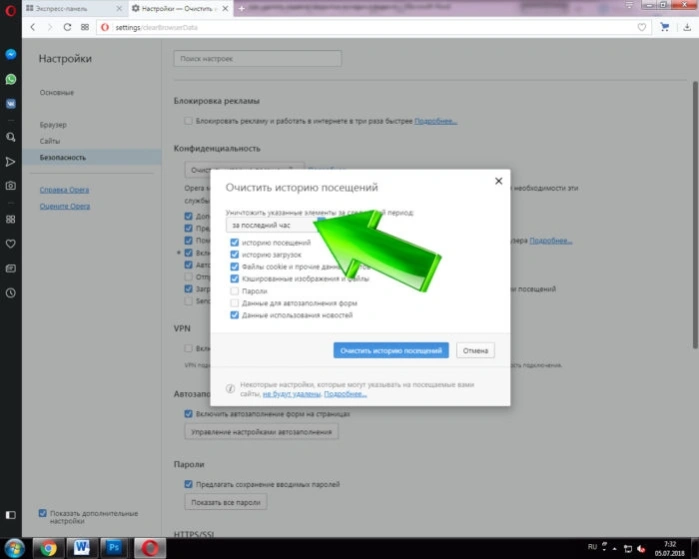This screenshot has width=699, height=559.
Task: Uncheck the browsing history checkbox
Action: click(234, 243)
